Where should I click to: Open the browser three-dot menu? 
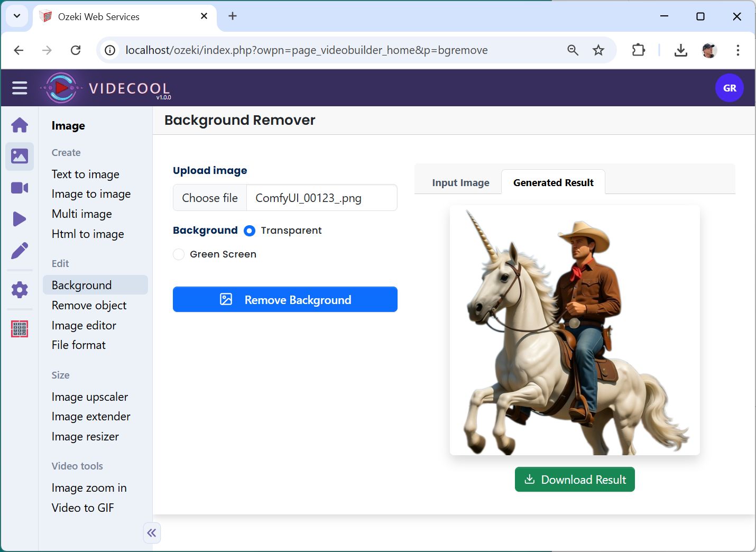[x=737, y=50]
